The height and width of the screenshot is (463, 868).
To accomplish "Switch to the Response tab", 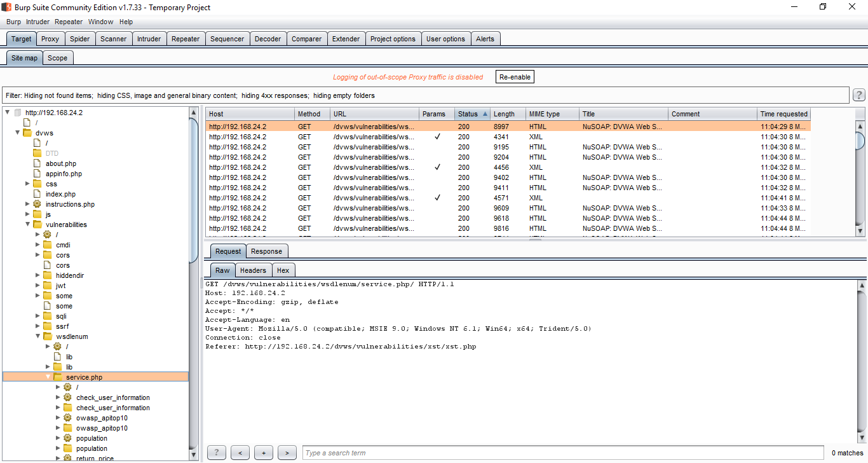I will click(266, 251).
